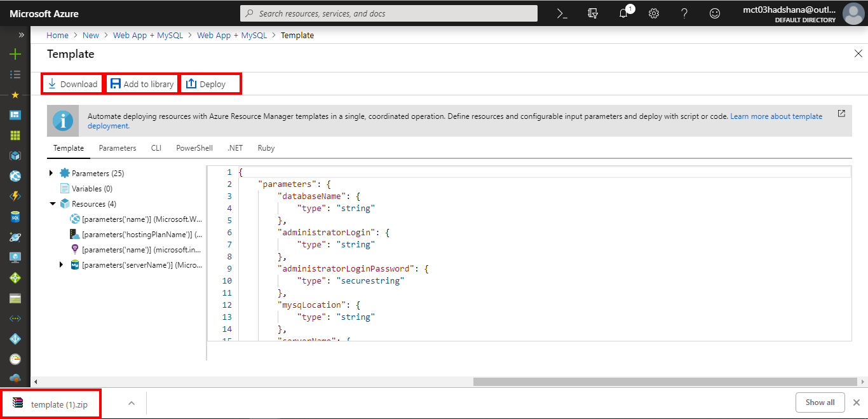Click the "mysqlLocation" line in the code
Screen dimensions: 868x419
tap(320, 305)
